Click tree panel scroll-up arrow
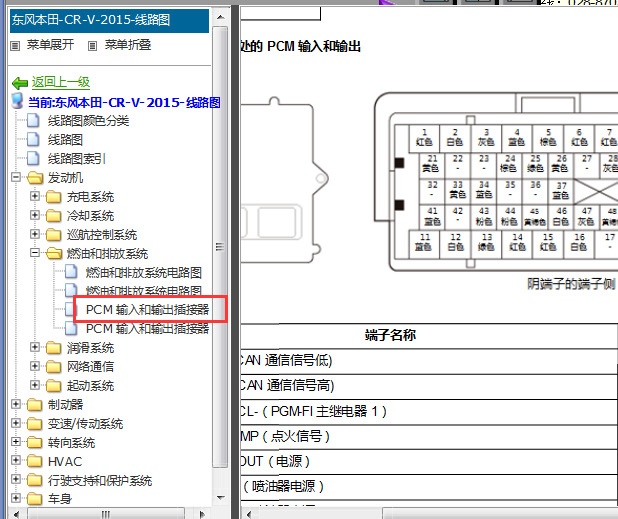 [x=221, y=17]
